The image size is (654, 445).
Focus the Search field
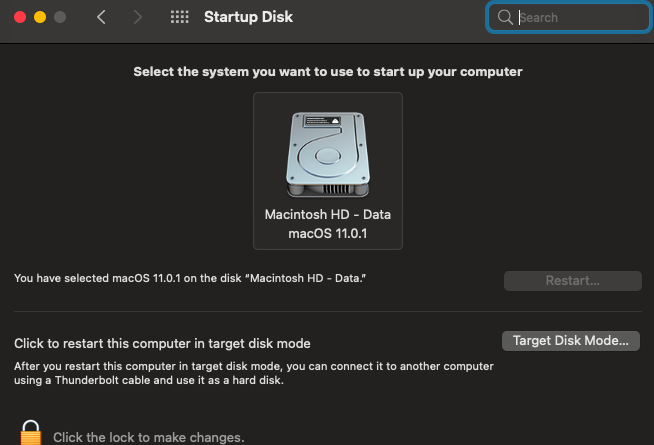tap(569, 18)
